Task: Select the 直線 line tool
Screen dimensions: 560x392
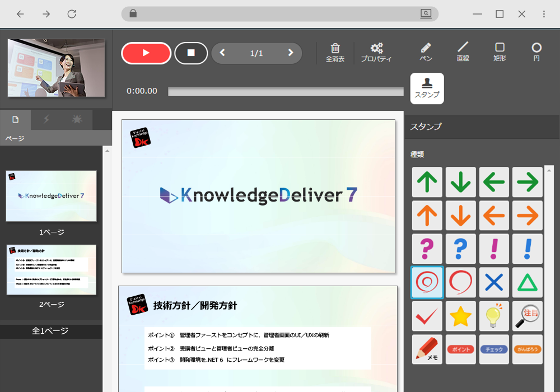Action: coord(463,52)
